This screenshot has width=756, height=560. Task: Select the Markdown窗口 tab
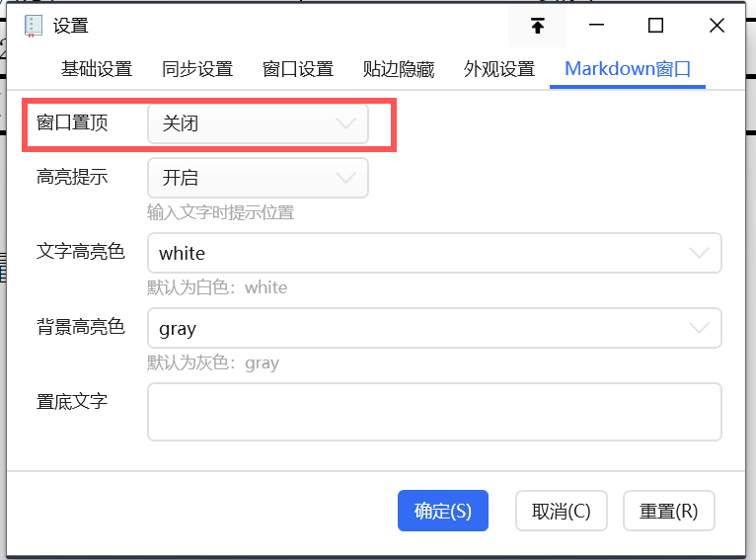coord(628,69)
